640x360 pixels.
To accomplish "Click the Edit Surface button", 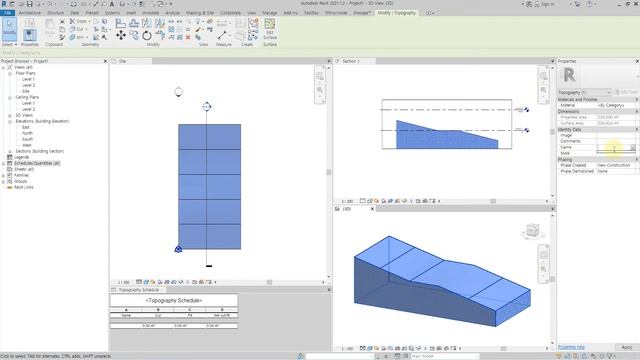I will pyautogui.click(x=270, y=29).
